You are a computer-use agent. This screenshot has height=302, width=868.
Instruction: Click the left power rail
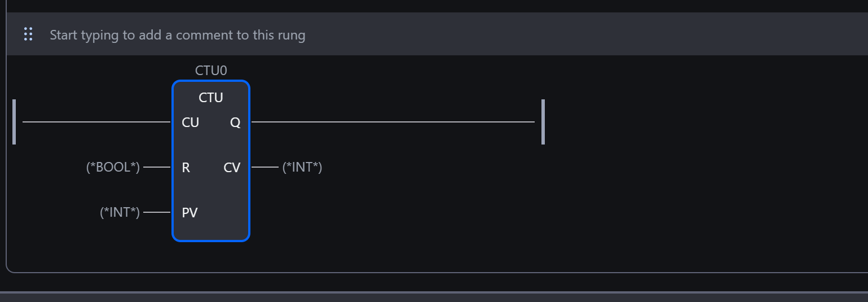tap(14, 122)
